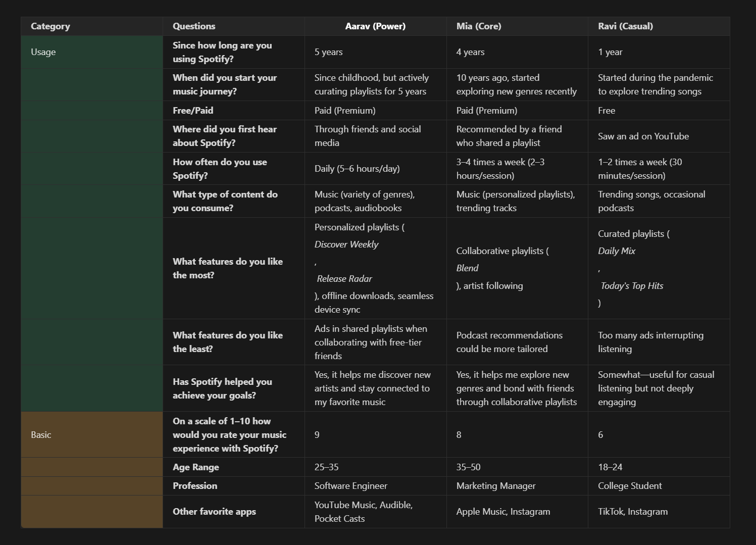Viewport: 756px width, 545px height.
Task: Select the Free/Paid question cell
Action: (x=234, y=111)
